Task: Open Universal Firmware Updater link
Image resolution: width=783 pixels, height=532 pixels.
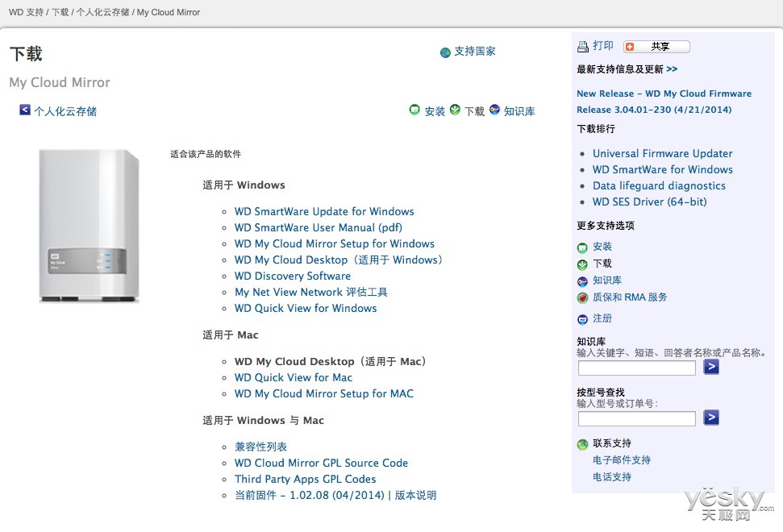Action: (662, 154)
